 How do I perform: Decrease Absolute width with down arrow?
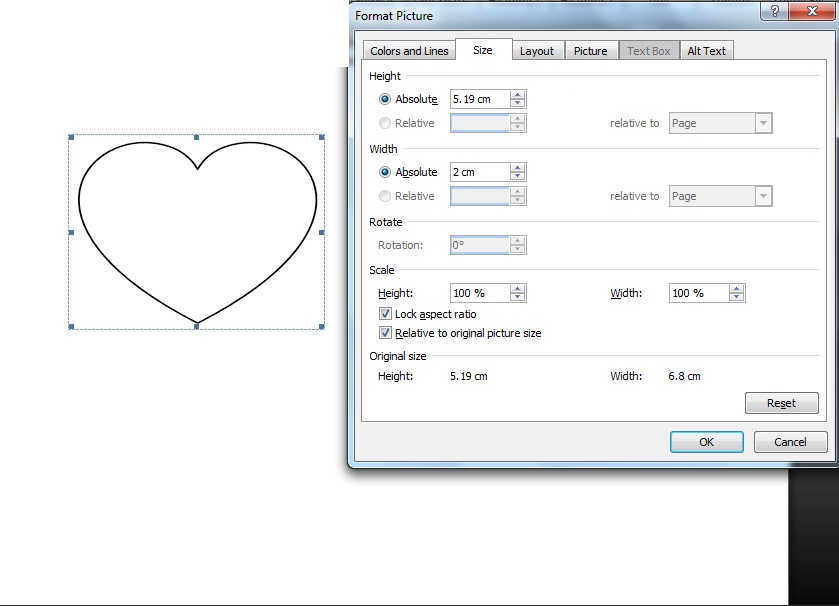[x=517, y=176]
